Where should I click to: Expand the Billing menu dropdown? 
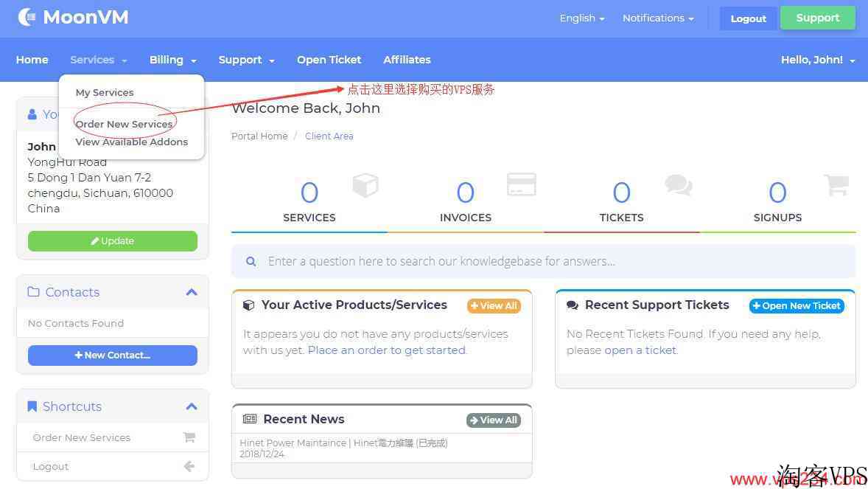click(x=172, y=60)
